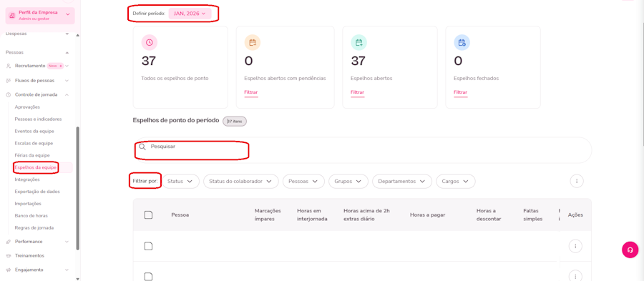Sort by the Pessoa column header
The width and height of the screenshot is (644, 281).
180,215
